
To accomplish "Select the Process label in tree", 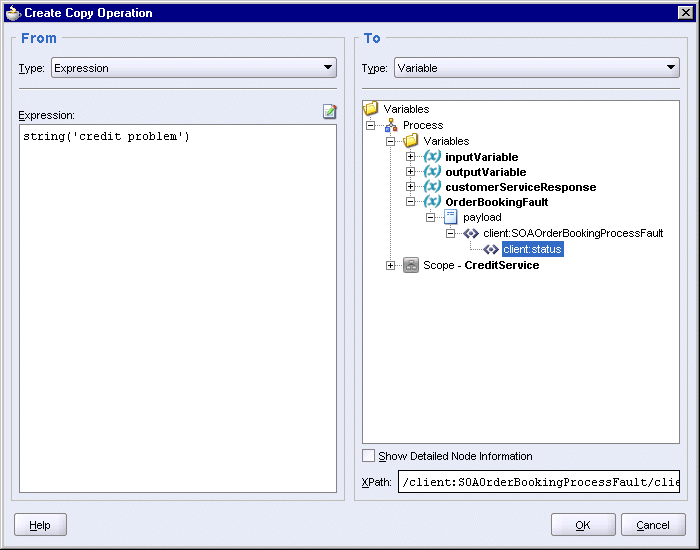I will click(x=423, y=125).
